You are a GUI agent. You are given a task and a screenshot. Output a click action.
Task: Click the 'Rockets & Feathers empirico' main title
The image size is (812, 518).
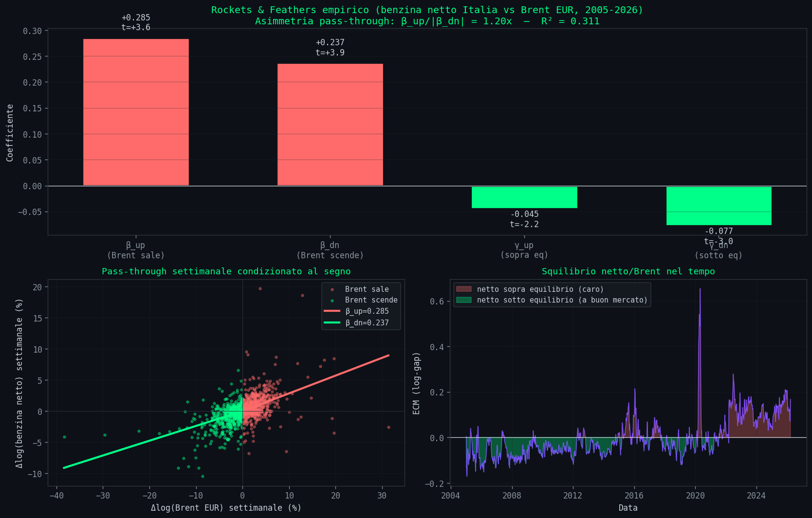(427, 10)
